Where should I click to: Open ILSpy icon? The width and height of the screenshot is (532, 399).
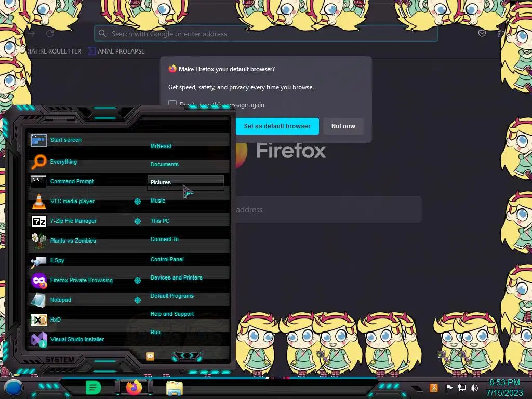pos(38,261)
